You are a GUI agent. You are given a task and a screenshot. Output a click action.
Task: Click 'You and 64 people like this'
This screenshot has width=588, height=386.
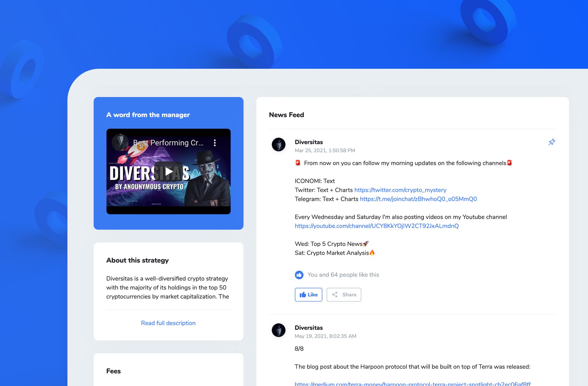point(343,275)
